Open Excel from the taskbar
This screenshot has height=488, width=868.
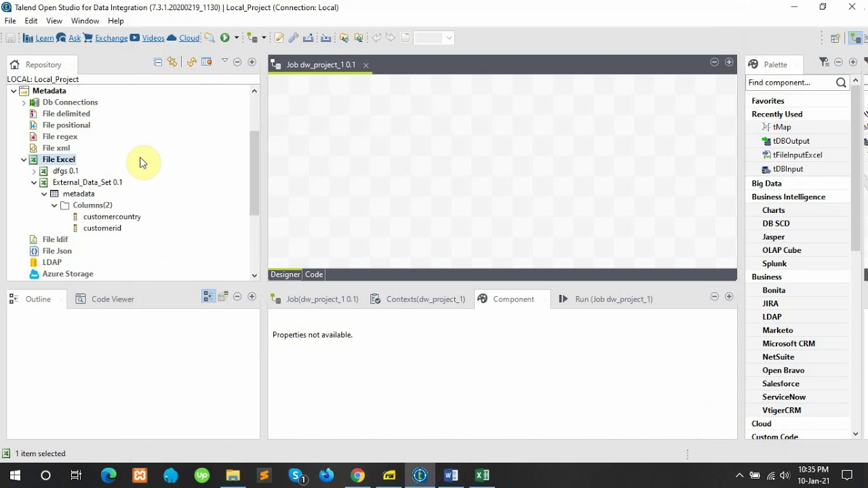(x=482, y=476)
